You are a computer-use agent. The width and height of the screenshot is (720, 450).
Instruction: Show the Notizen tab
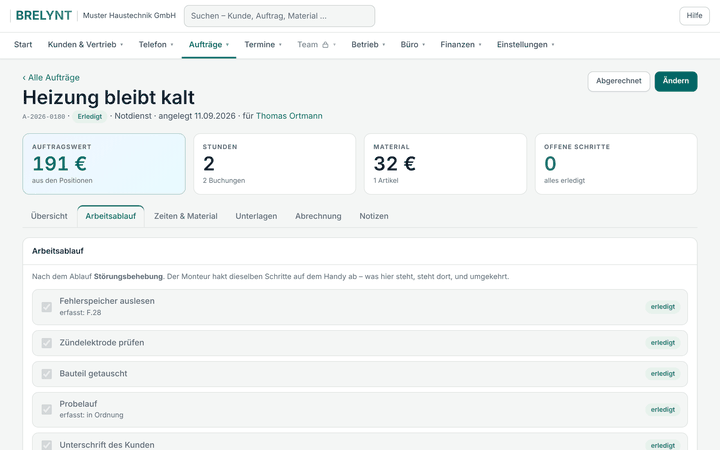click(x=374, y=216)
